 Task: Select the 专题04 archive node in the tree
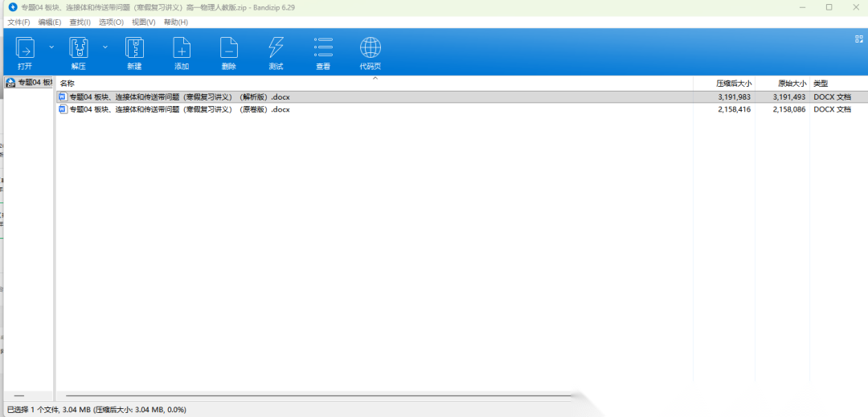[x=30, y=83]
